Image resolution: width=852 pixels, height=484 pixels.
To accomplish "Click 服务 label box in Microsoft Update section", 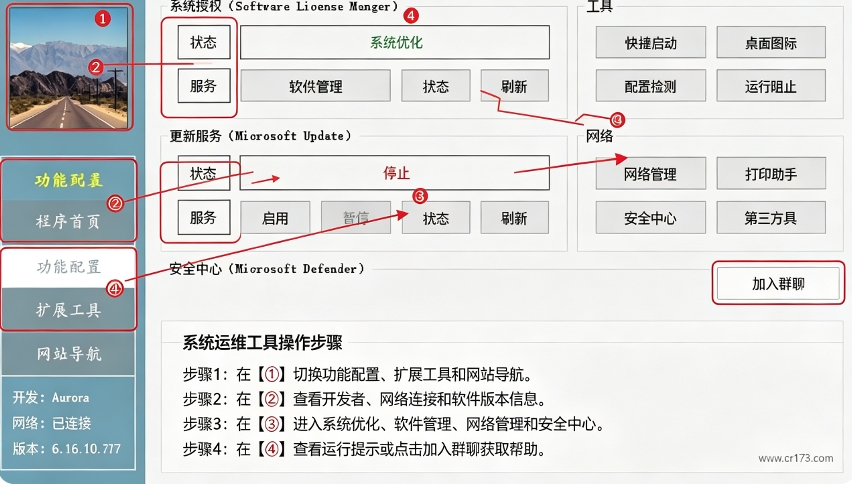I will coord(204,217).
